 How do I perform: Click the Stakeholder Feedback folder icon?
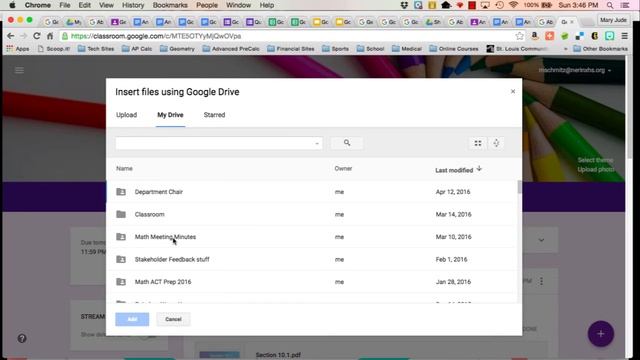click(121, 259)
